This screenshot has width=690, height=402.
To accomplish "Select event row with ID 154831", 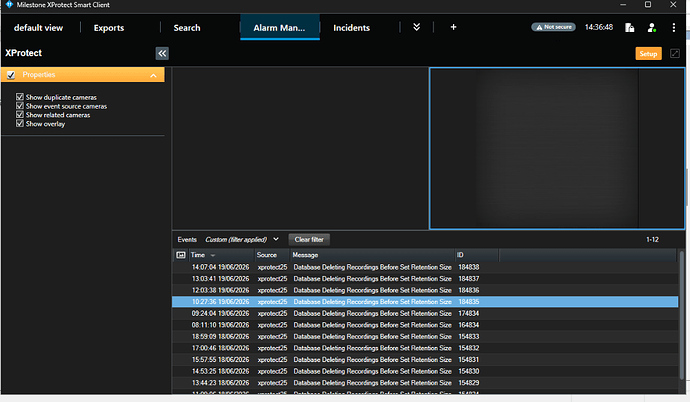I will click(425, 360).
